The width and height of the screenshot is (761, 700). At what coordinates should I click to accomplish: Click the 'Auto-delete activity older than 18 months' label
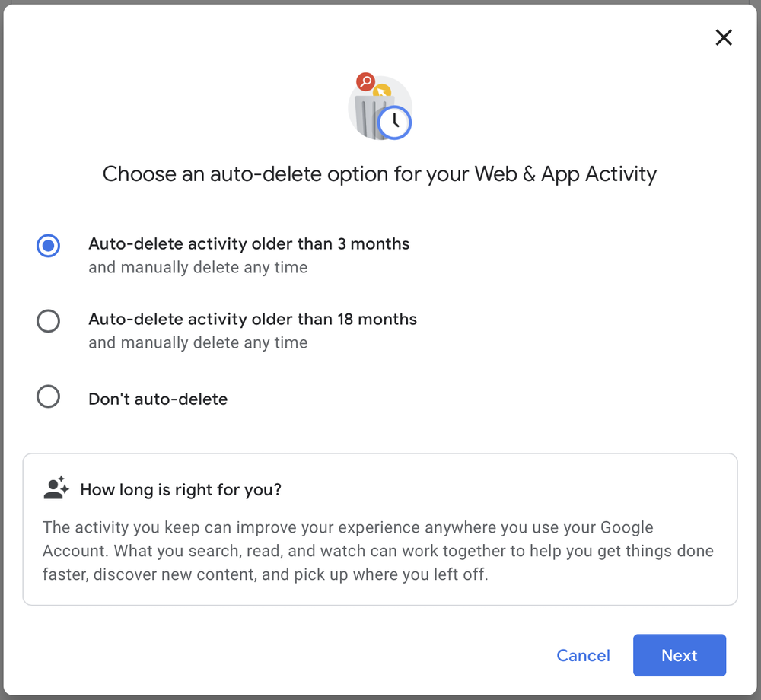tap(253, 320)
